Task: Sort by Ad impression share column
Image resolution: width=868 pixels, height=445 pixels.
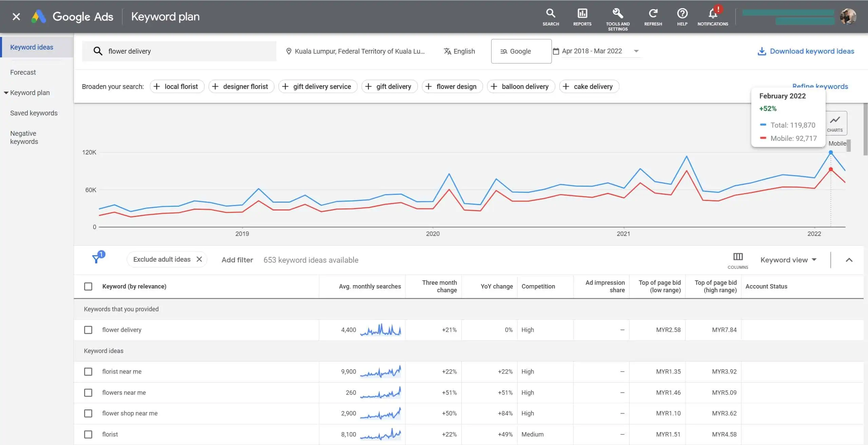Action: (x=605, y=286)
